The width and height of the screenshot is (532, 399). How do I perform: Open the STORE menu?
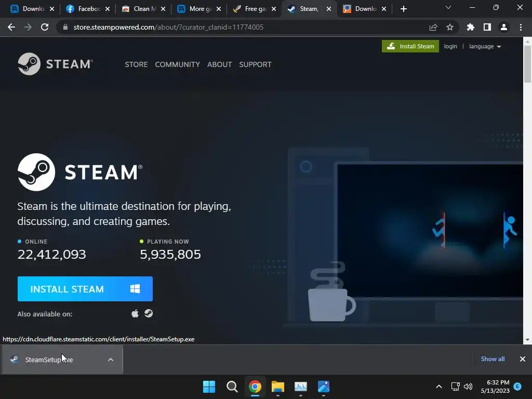[x=136, y=64]
